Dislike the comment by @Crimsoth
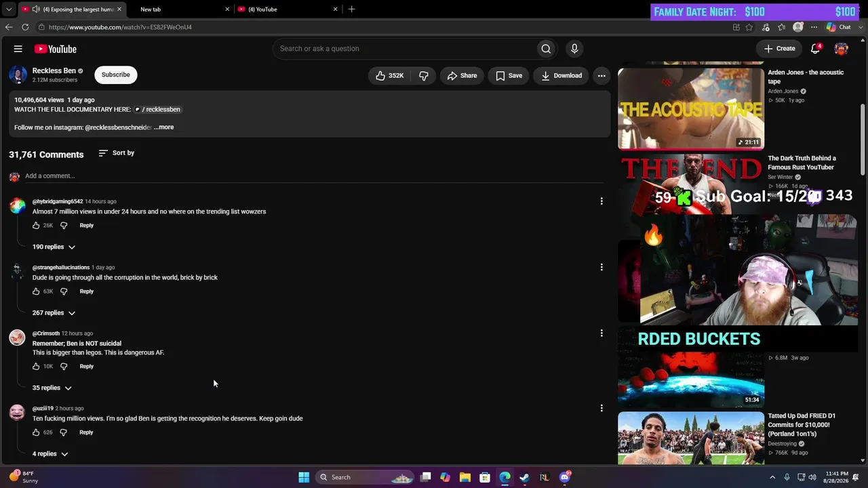Screen dimensions: 868x488 (x=64, y=367)
